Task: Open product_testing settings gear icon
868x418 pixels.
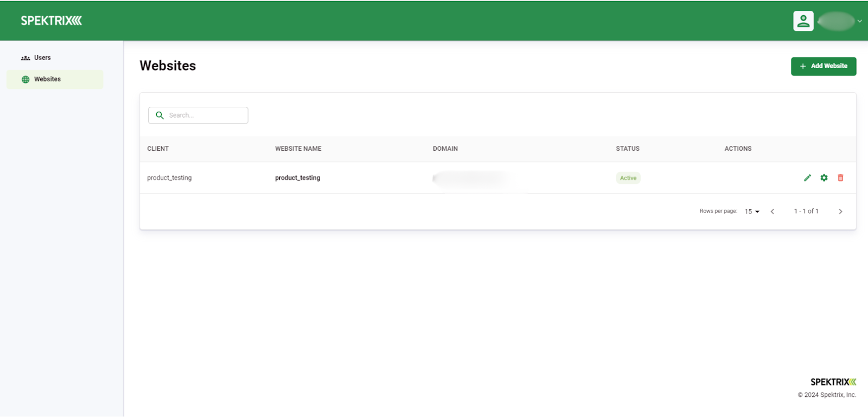Action: (x=824, y=178)
